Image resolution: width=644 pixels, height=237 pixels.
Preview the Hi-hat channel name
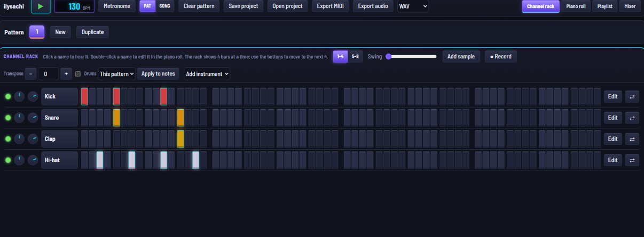tap(59, 160)
